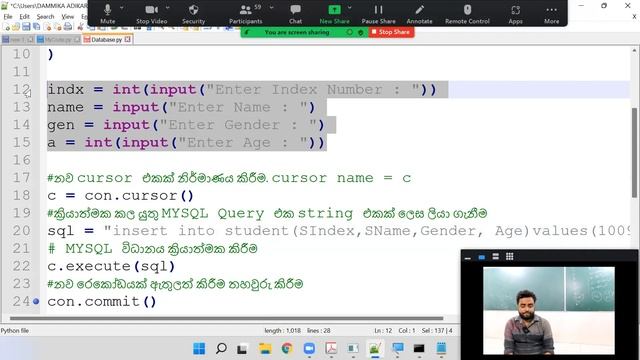Mute the microphone in Zoom toolbar
Screen dimensions: 640x360
pyautogui.click(x=107, y=13)
